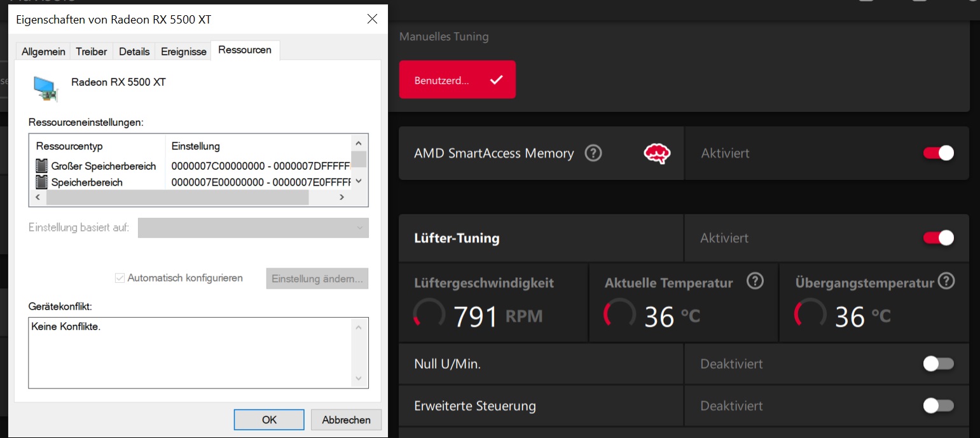Image resolution: width=980 pixels, height=438 pixels.
Task: Enable the Erweiterte Steuerung toggle
Action: [x=938, y=406]
